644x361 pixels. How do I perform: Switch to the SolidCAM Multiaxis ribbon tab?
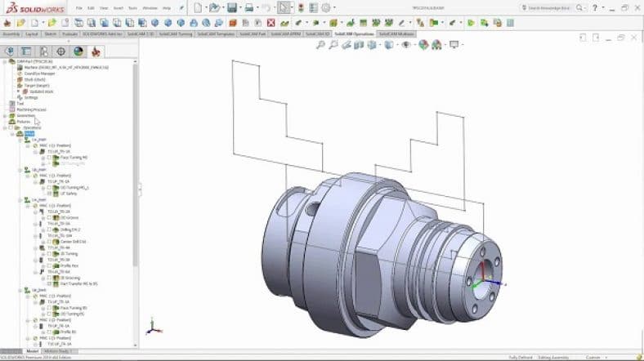tap(396, 34)
